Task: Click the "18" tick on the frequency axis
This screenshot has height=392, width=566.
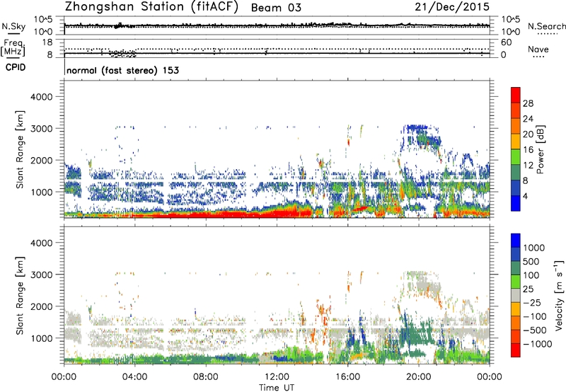Action: point(47,42)
